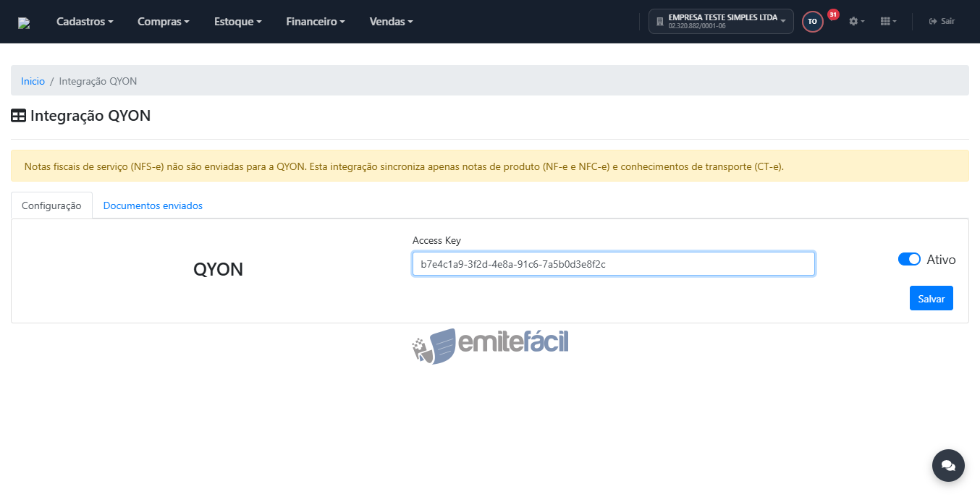Click the NFS-e warning notice text
This screenshot has height=497, width=980.
pos(404,166)
